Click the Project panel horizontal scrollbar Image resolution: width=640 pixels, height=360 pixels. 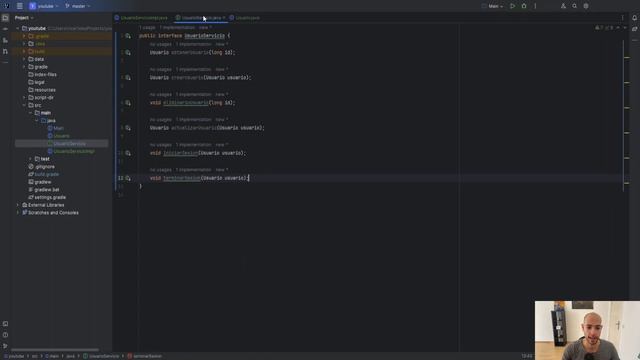coord(55,350)
